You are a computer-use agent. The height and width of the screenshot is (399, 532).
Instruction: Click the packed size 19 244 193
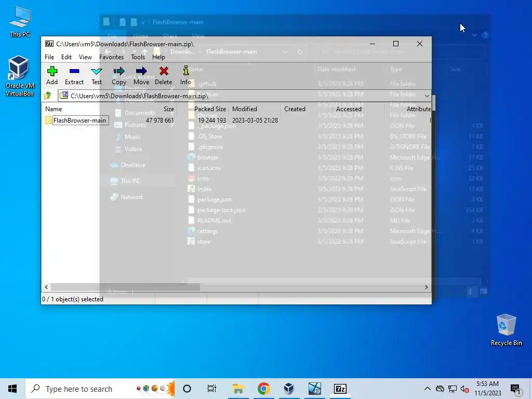pyautogui.click(x=212, y=121)
